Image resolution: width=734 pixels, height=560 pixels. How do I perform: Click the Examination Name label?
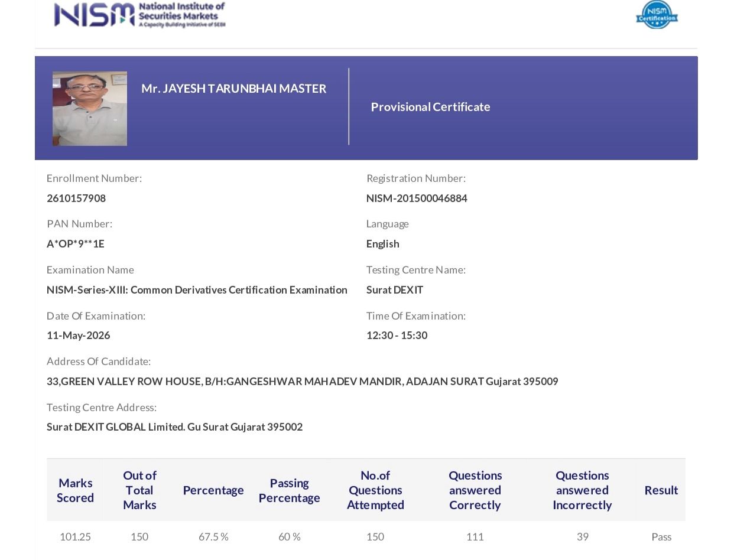[x=90, y=270]
